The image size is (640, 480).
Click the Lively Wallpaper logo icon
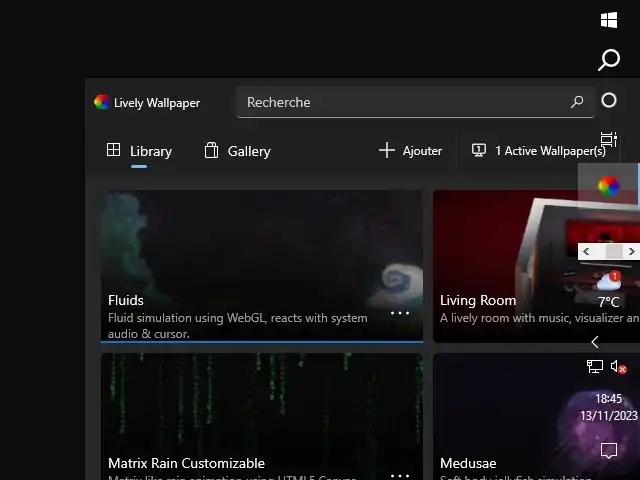[101, 102]
